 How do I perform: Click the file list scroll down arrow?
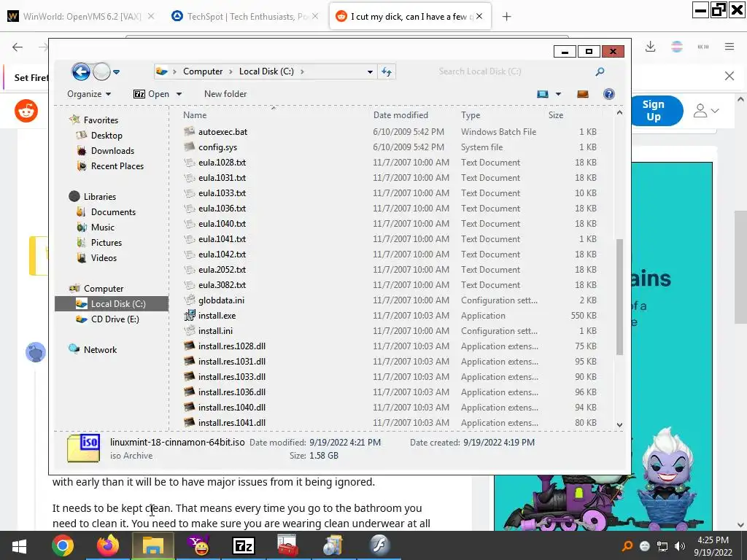pyautogui.click(x=619, y=424)
